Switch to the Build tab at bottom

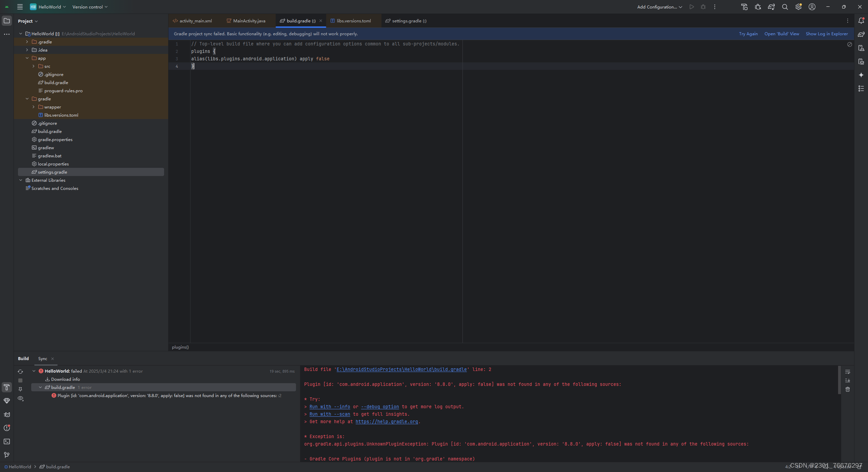click(23, 358)
